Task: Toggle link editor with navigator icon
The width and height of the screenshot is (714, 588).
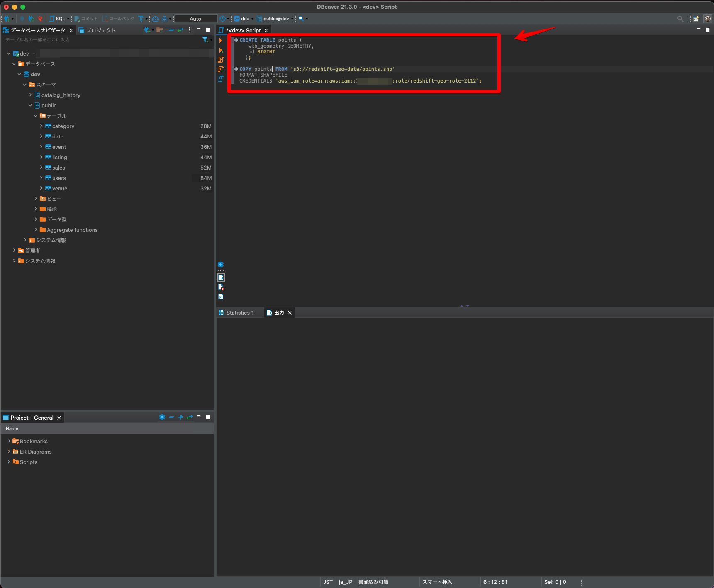Action: (x=180, y=30)
